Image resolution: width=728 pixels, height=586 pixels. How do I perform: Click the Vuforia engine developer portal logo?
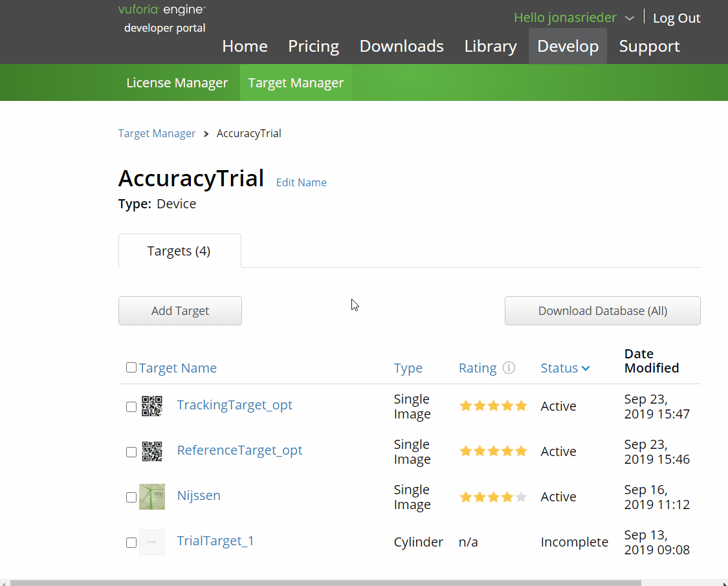click(162, 19)
